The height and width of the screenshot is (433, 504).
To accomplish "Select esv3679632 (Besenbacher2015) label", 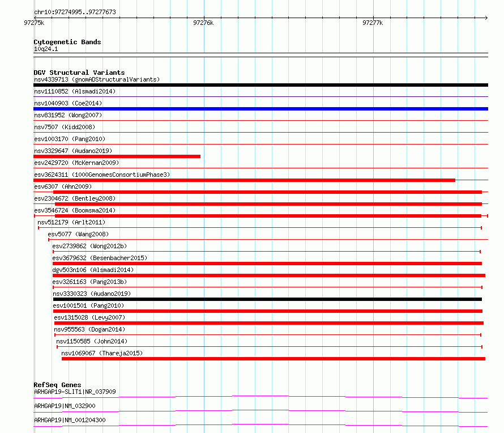I will pos(100,258).
